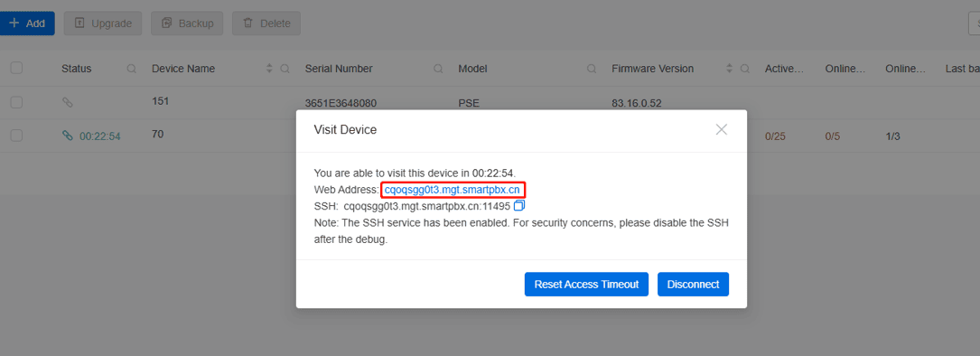This screenshot has height=356, width=980.
Task: Search Model column using magnifier icon
Action: coord(592,69)
